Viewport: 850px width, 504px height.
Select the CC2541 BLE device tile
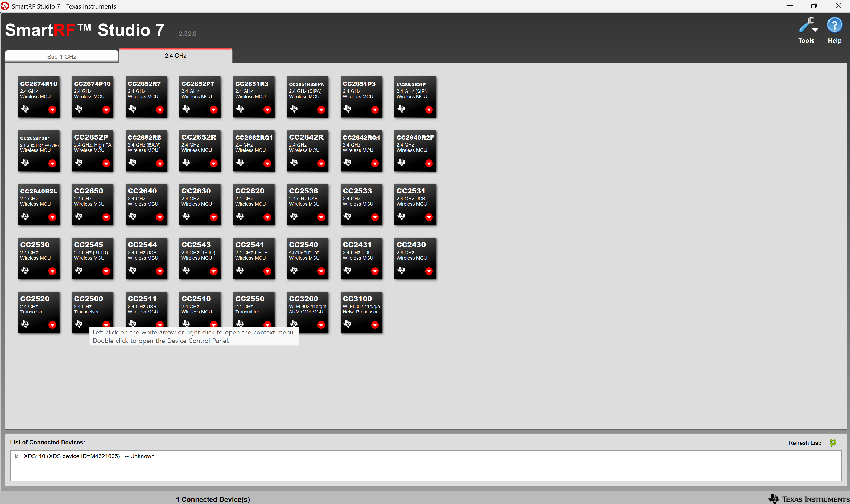coord(254,258)
